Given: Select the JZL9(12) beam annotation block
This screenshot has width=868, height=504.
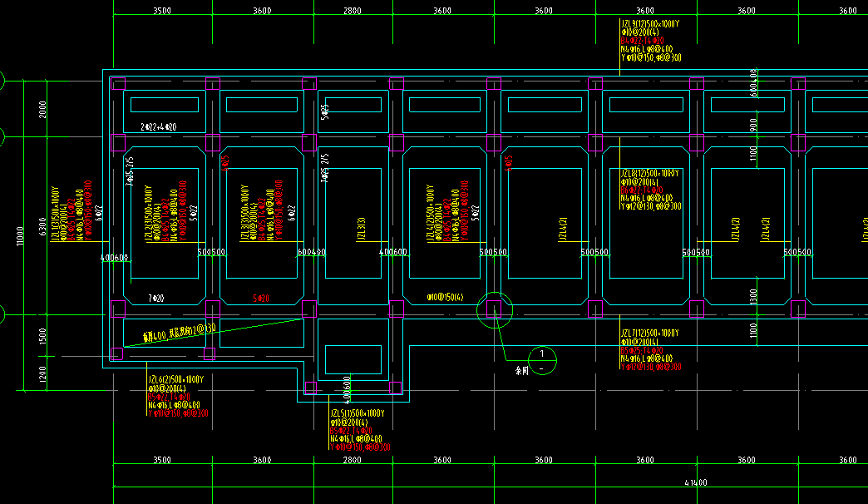Looking at the screenshot, I should click(651, 41).
